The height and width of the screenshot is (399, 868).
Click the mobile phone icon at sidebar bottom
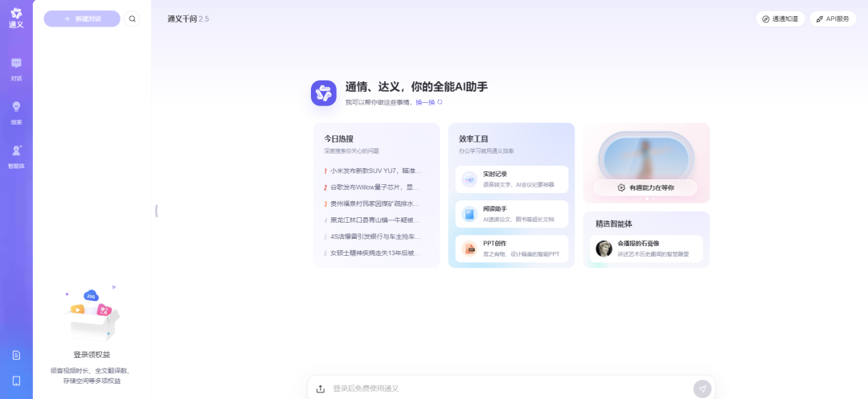16,380
